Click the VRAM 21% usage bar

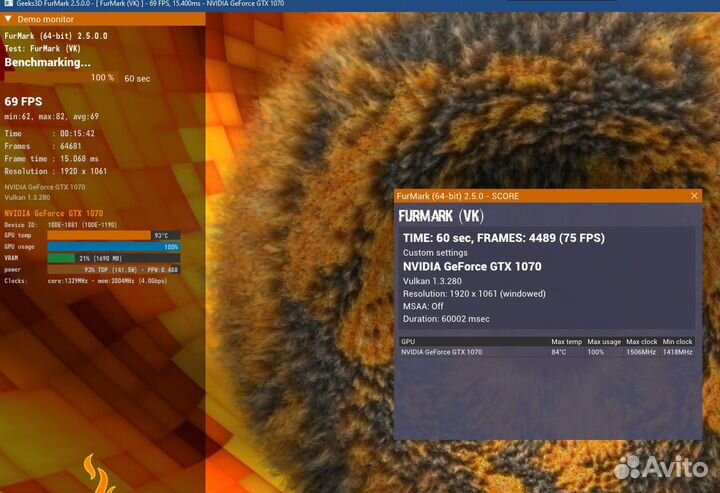pyautogui.click(x=114, y=258)
